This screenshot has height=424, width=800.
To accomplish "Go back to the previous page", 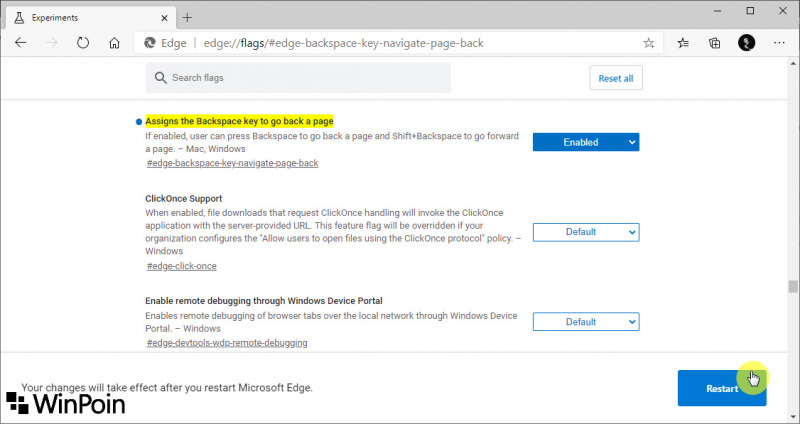I will 20,43.
